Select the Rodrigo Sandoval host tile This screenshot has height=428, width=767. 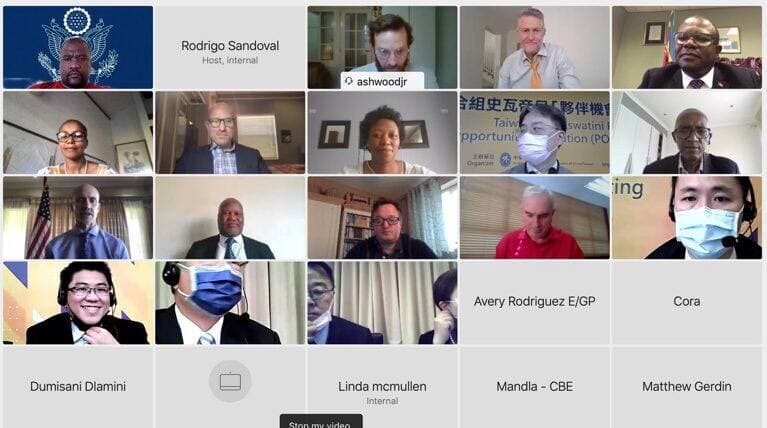[230, 47]
